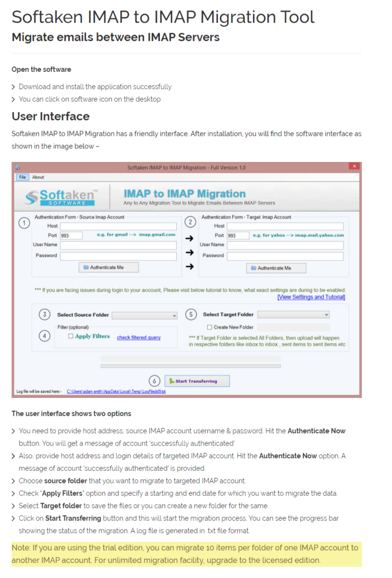
Task: Click 'Migrate emails between IMAP Servers' subtitle
Action: coord(116,37)
